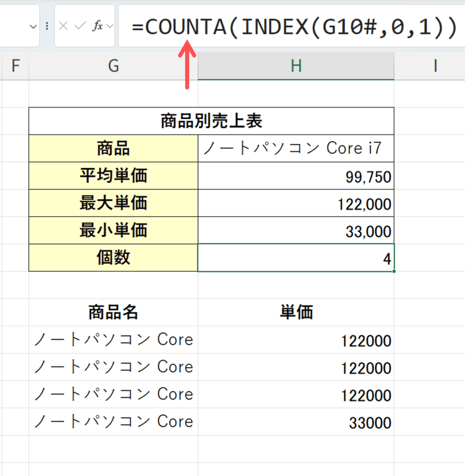This screenshot has height=476, width=465.
Task: Select column I header
Action: (435, 66)
